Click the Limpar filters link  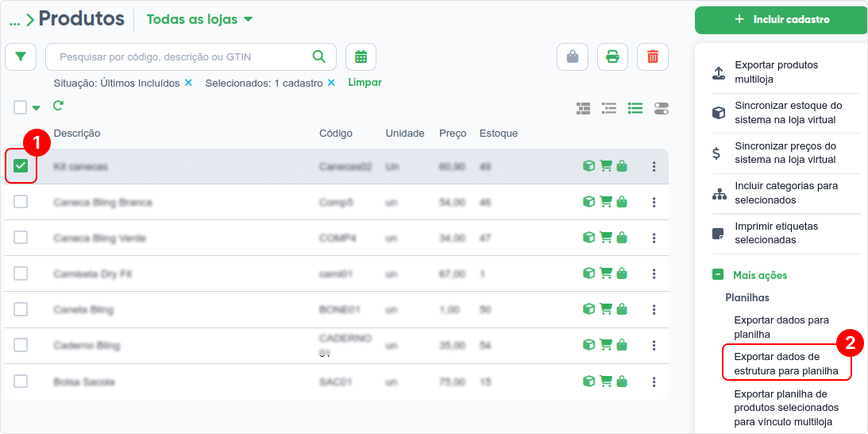(x=365, y=83)
